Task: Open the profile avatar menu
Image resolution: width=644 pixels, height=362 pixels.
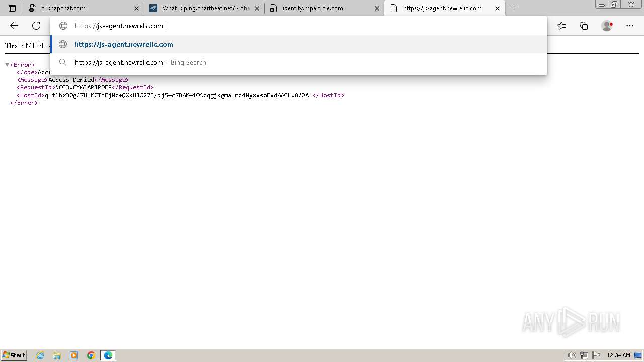Action: (607, 26)
